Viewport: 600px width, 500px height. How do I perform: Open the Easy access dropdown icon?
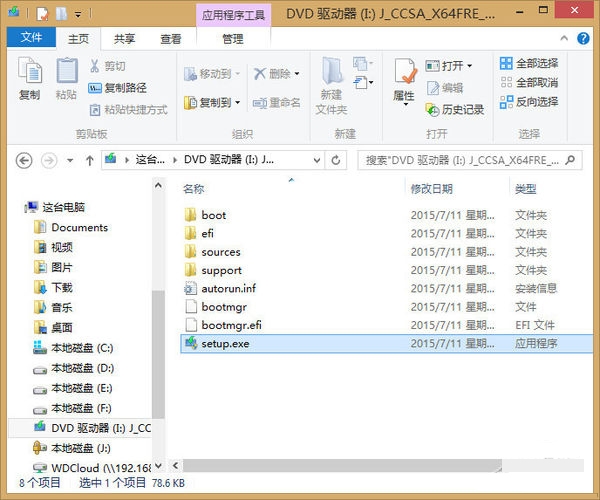tap(362, 82)
